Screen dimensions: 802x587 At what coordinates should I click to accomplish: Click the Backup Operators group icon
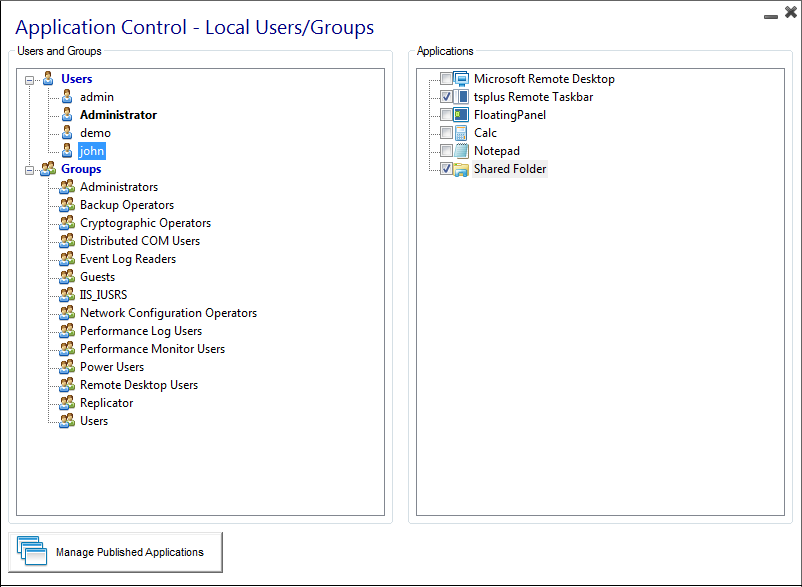(67, 205)
